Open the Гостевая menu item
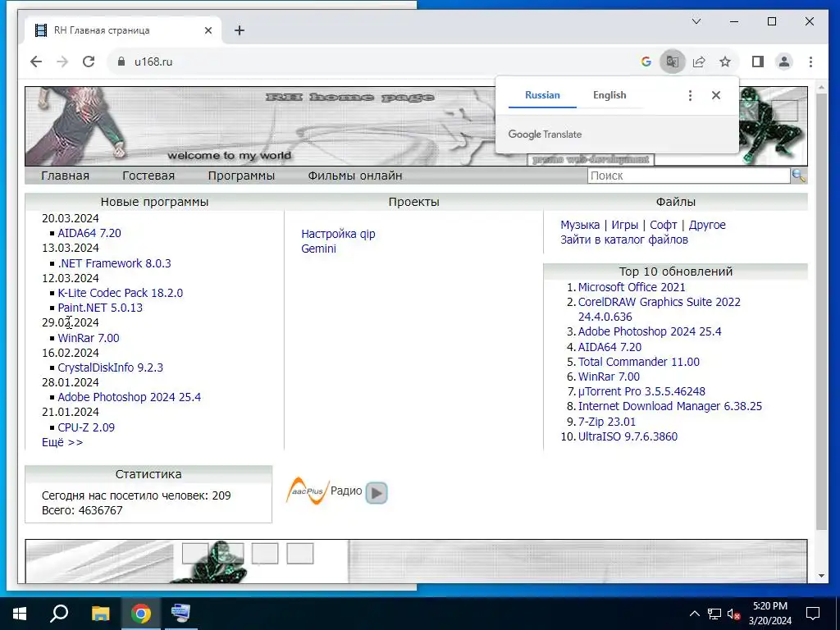Viewport: 840px width, 630px height. point(148,176)
